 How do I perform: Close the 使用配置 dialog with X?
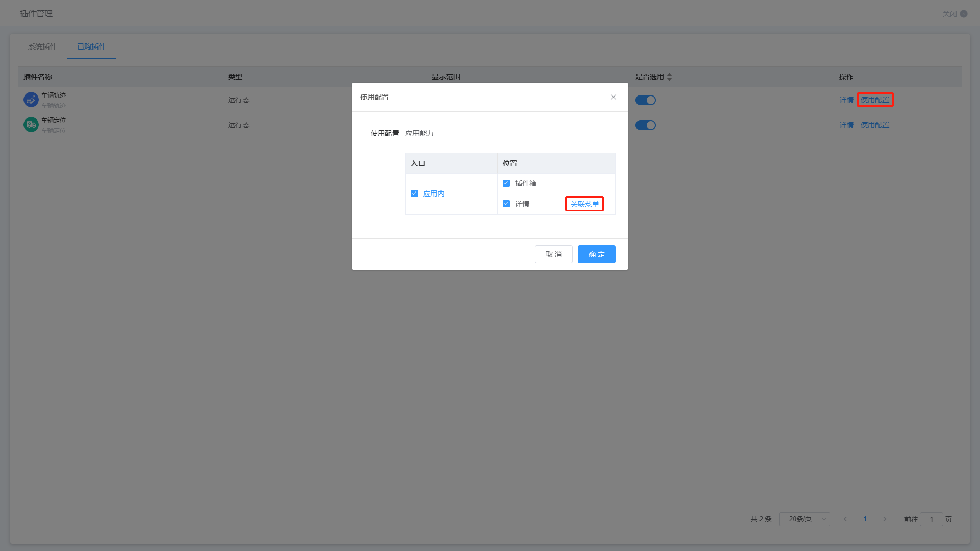(614, 97)
